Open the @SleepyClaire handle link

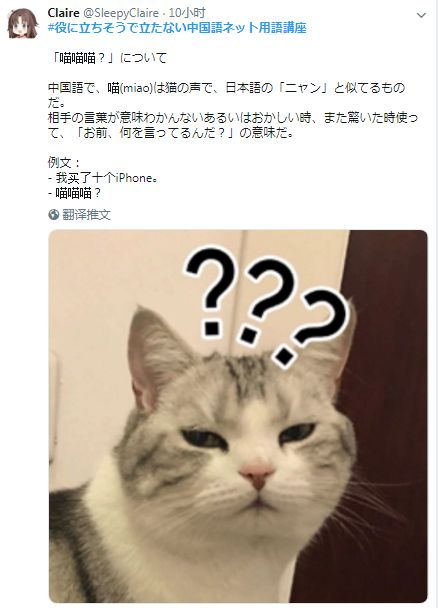click(x=121, y=13)
